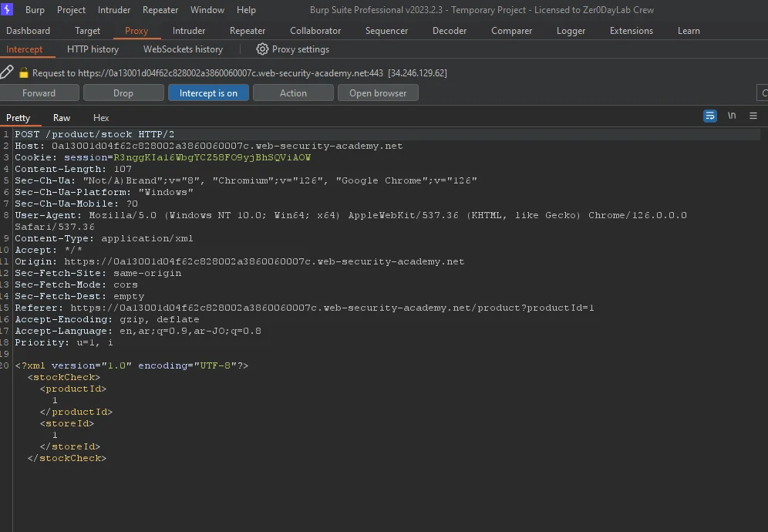Click the pencil edit-target icon

click(6, 72)
